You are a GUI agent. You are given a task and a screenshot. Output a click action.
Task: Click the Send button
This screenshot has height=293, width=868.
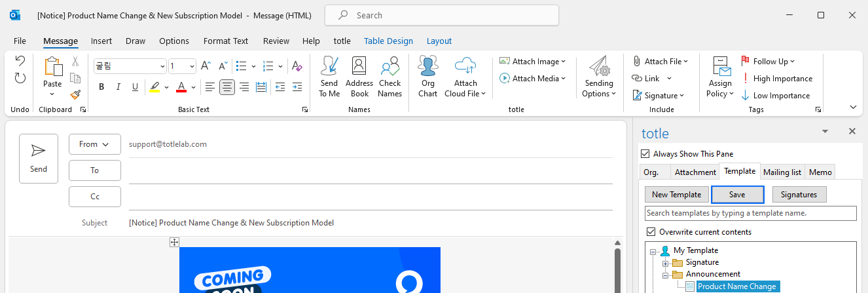[39, 158]
